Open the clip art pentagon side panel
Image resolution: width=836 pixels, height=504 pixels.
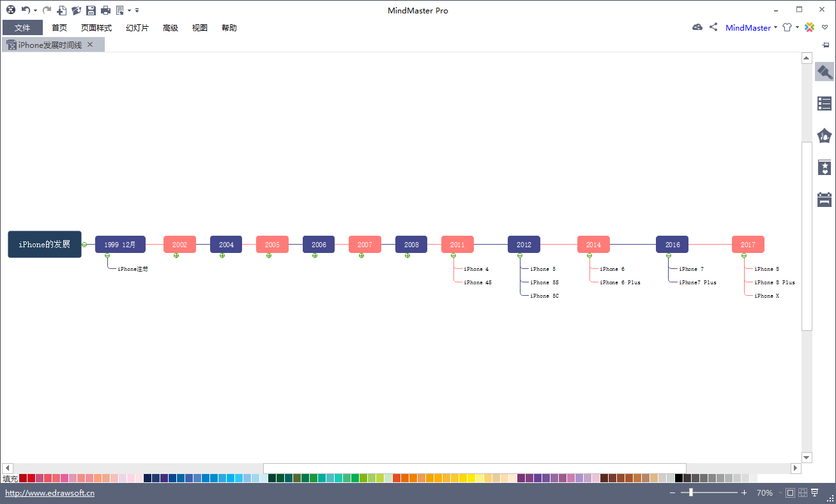click(825, 135)
